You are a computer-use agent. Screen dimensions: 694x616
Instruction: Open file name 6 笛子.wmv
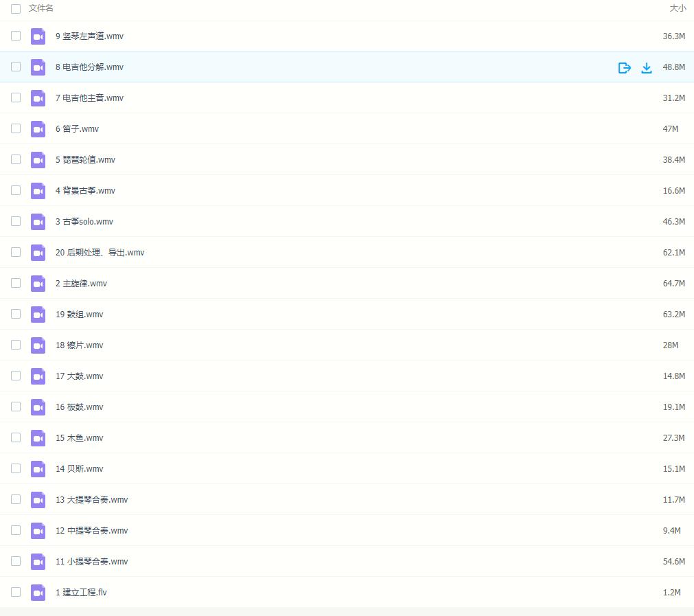tap(77, 129)
